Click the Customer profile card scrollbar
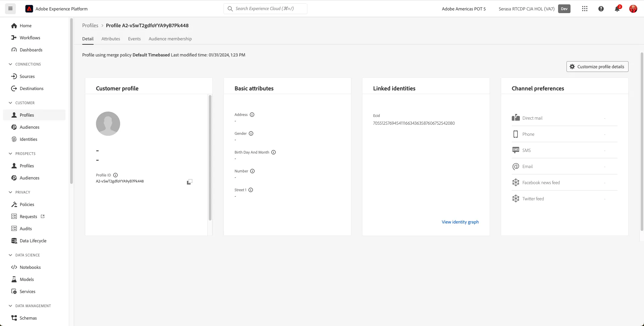Image resolution: width=644 pixels, height=326 pixels. 210,158
